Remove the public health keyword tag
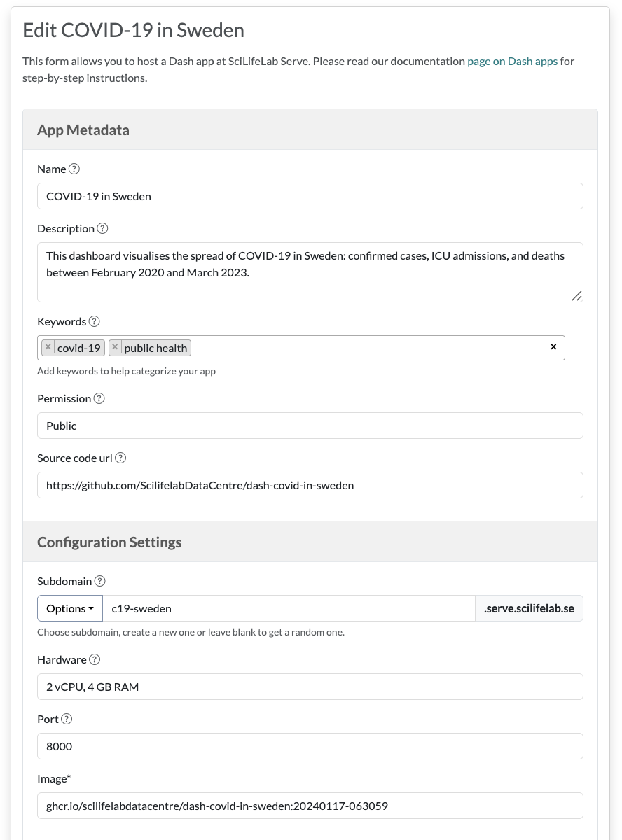 [x=115, y=347]
